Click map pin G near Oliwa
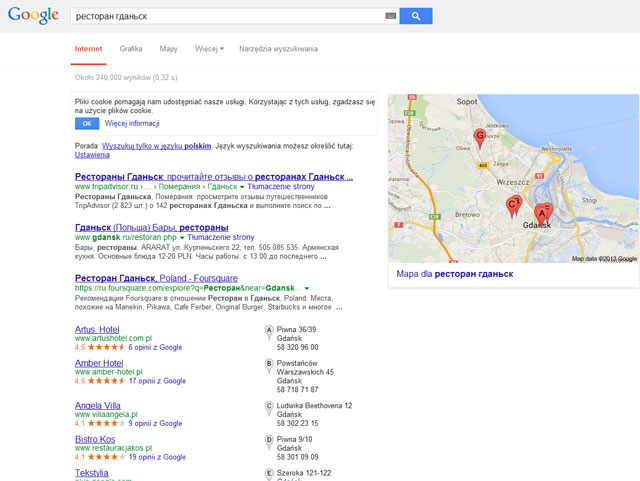The width and height of the screenshot is (640, 481). pyautogui.click(x=480, y=138)
